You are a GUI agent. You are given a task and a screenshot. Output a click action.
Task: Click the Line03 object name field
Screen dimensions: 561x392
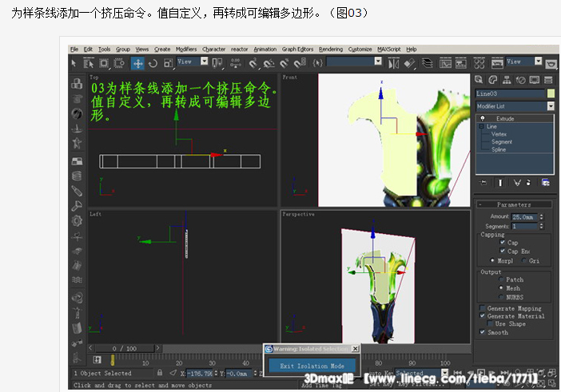point(510,93)
